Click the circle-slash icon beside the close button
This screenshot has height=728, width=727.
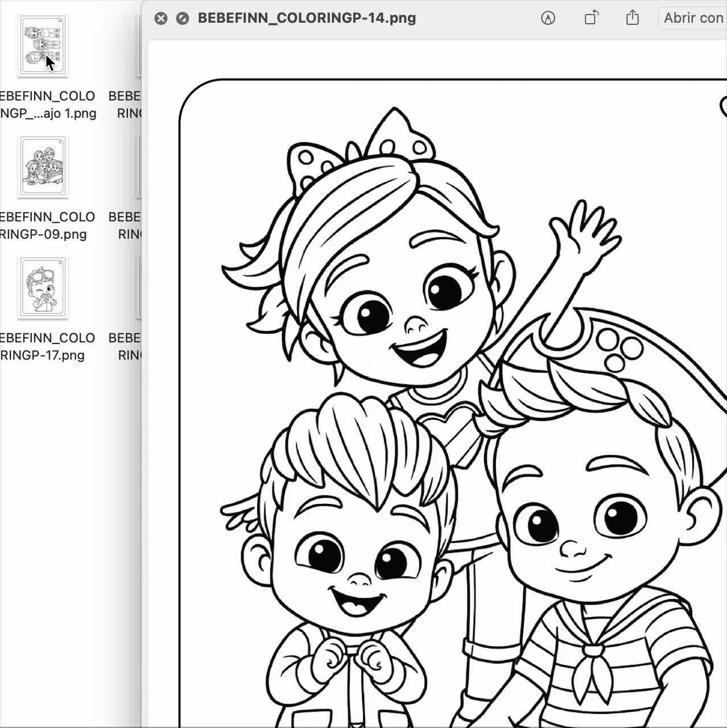(x=181, y=18)
